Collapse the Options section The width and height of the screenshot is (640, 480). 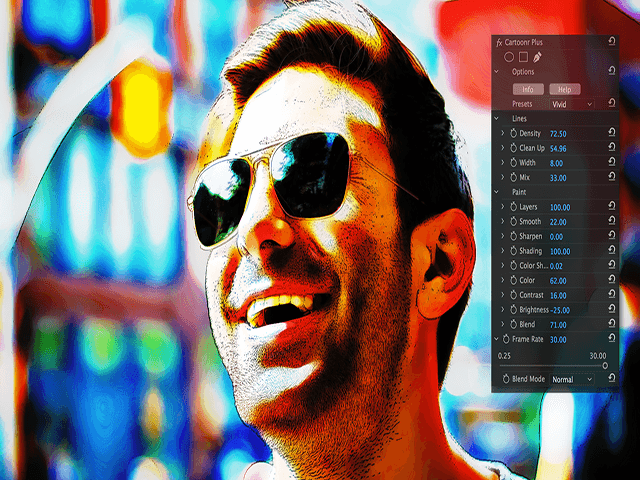point(497,71)
